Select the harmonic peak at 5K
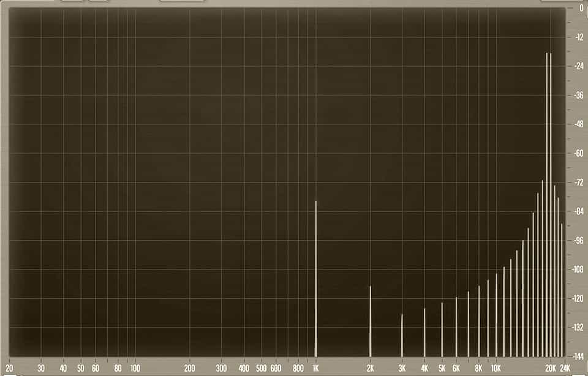Screen dimensions: 588x376 point(442,329)
